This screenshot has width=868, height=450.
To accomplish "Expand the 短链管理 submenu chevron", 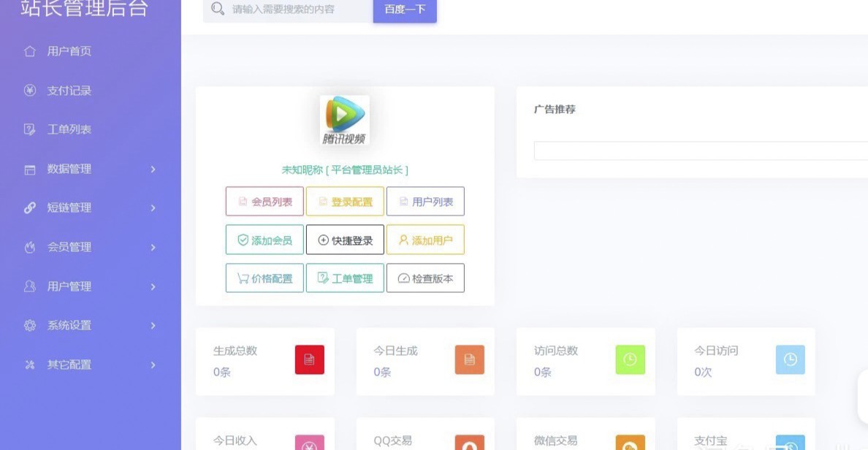I will [153, 208].
